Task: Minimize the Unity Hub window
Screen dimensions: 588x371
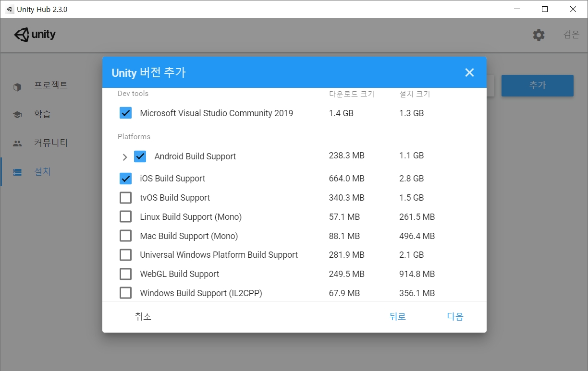Action: pos(516,9)
